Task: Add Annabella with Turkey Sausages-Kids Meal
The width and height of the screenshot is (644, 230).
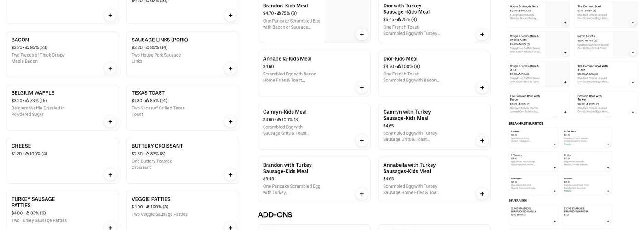Action: point(482,194)
